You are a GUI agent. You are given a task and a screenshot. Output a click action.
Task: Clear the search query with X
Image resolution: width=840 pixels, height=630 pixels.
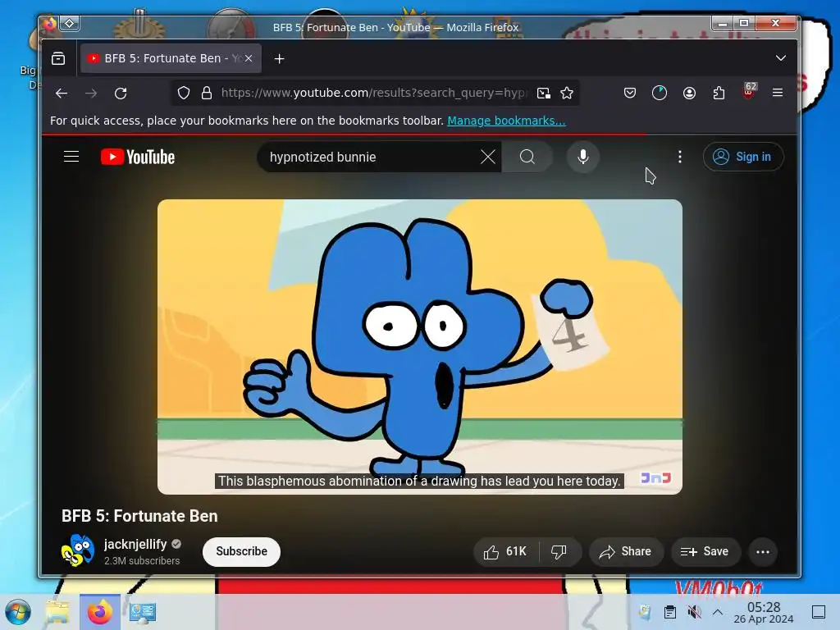click(x=487, y=157)
